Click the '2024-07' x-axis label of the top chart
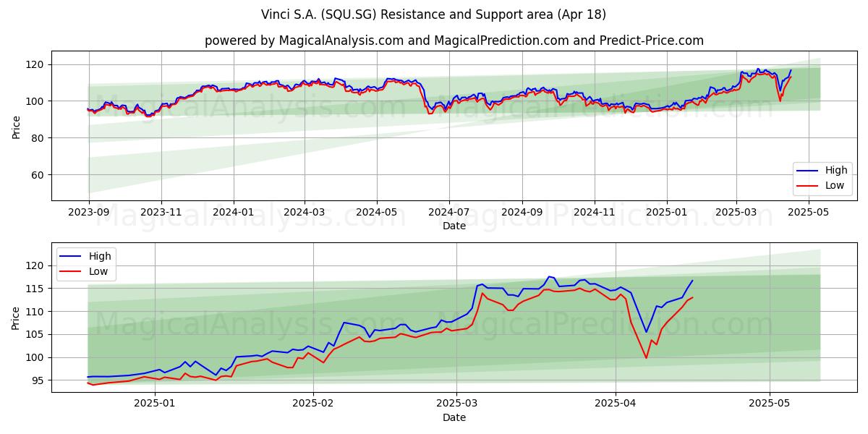Screen dimensions: 868x434 click(448, 213)
